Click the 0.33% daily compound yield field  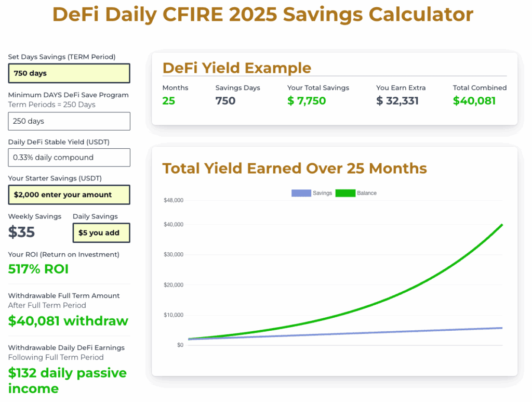pyautogui.click(x=69, y=158)
